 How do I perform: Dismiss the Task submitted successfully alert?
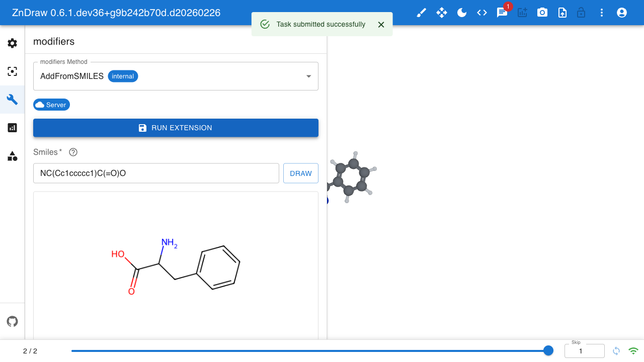(381, 24)
